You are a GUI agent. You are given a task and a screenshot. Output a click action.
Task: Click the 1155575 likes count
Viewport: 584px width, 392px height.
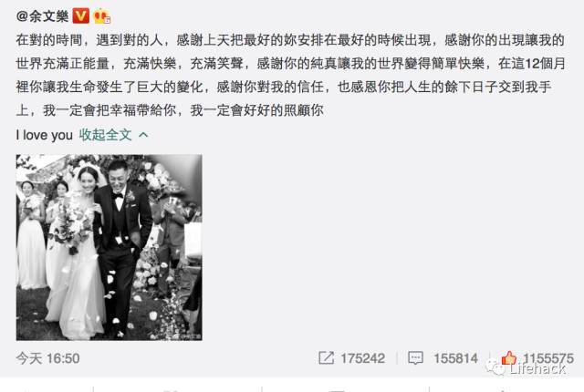tap(548, 357)
